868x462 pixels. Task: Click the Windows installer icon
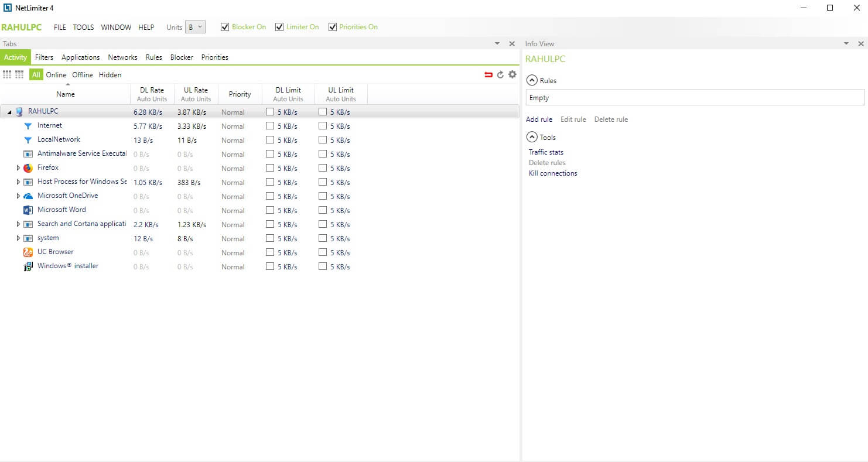tap(28, 266)
